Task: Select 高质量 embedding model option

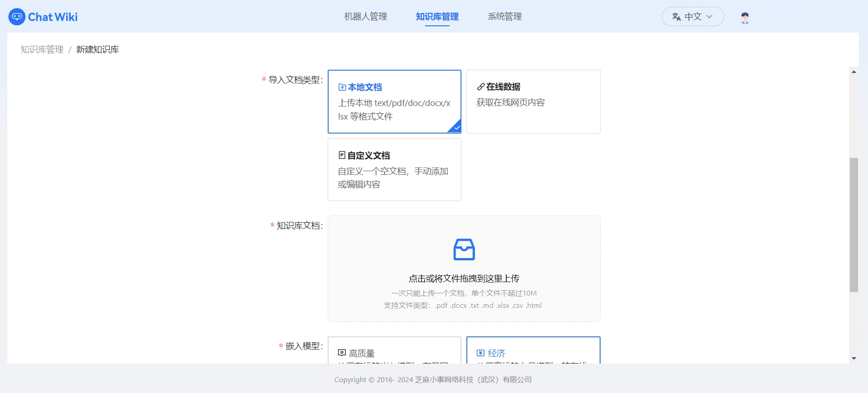Action: [x=394, y=350]
